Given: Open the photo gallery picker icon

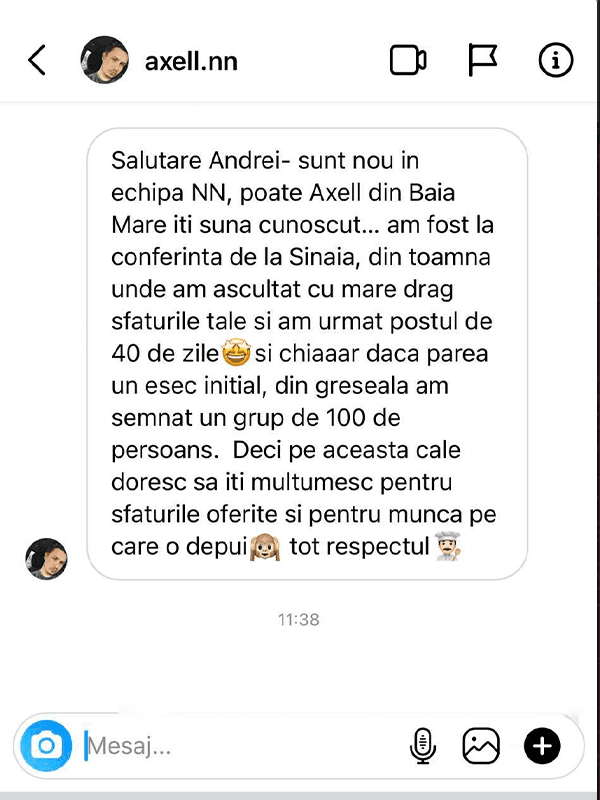Looking at the screenshot, I should 481,746.
